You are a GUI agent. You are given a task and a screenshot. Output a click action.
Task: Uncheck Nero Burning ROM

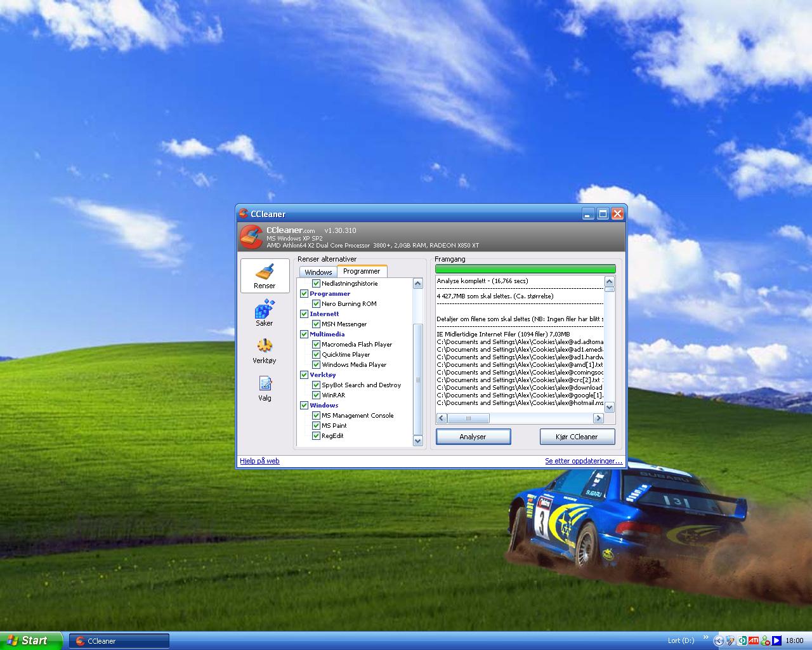tap(316, 303)
